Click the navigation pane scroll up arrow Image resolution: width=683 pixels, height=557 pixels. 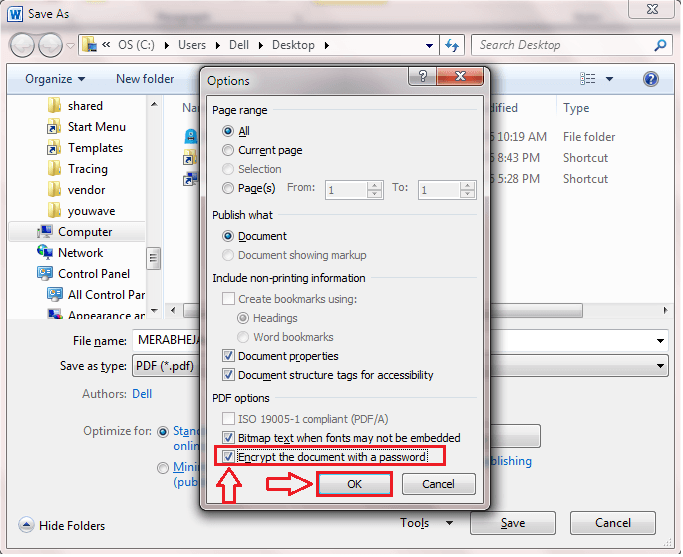click(154, 105)
